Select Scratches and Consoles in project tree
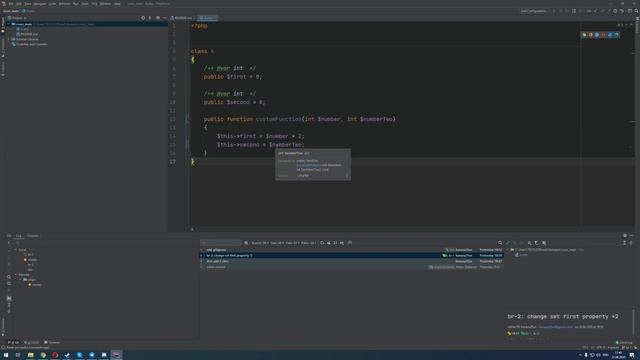This screenshot has width=640, height=360. [30, 44]
